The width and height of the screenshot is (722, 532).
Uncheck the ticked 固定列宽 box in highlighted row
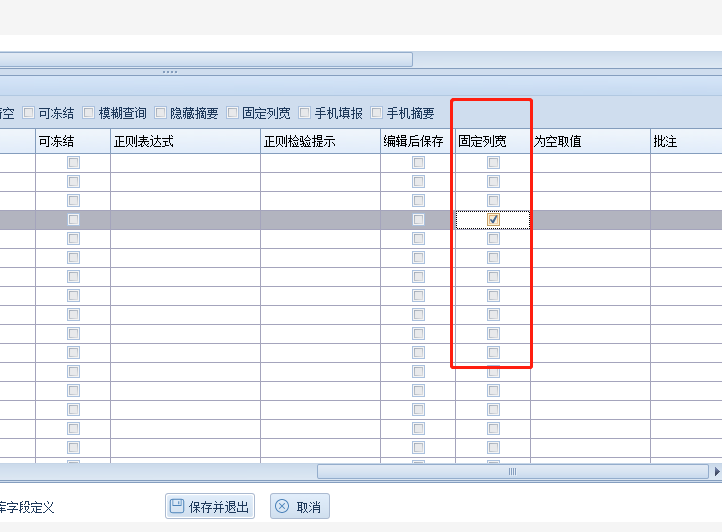point(493,219)
